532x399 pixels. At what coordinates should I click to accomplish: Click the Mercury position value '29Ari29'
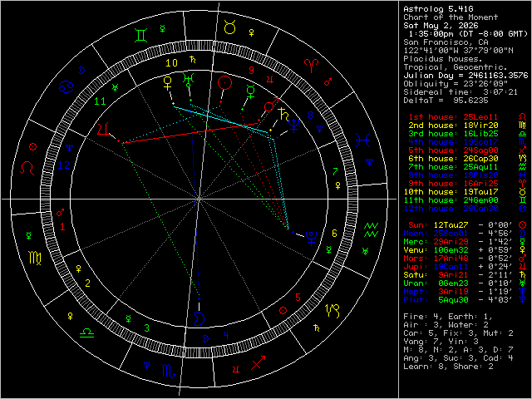click(x=451, y=242)
